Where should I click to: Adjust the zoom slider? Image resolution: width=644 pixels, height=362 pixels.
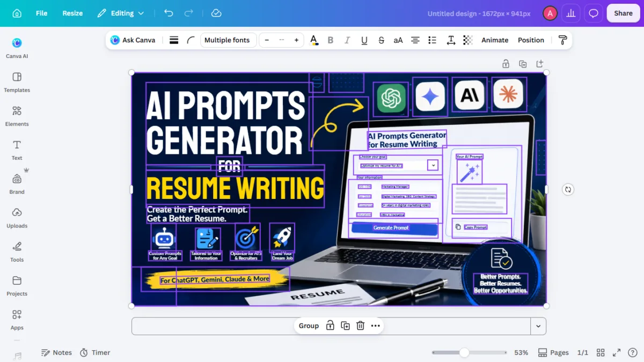pos(465,352)
